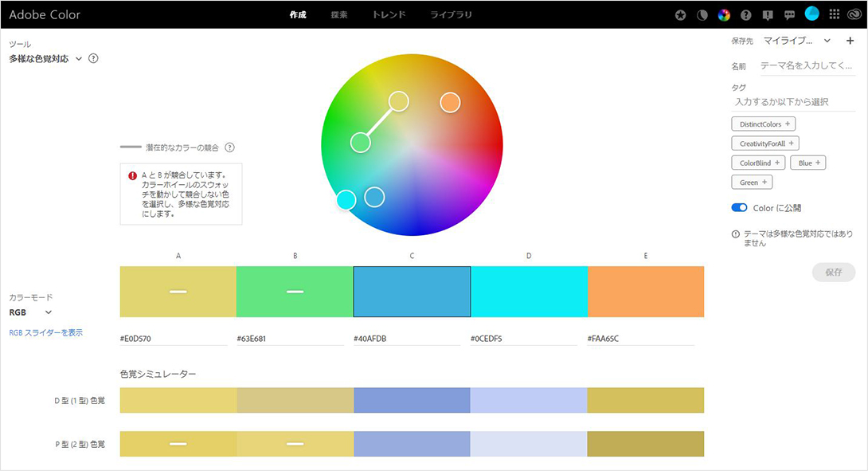The height and width of the screenshot is (471, 868).
Task: Click info icon next to テーマは多様な色覚対応ではありません
Action: (736, 234)
